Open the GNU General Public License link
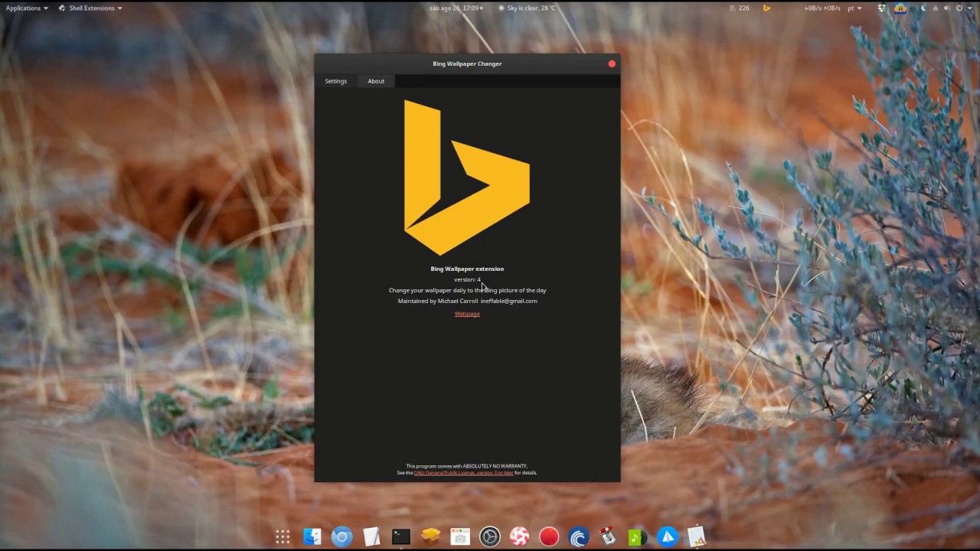The width and height of the screenshot is (980, 551). (464, 473)
